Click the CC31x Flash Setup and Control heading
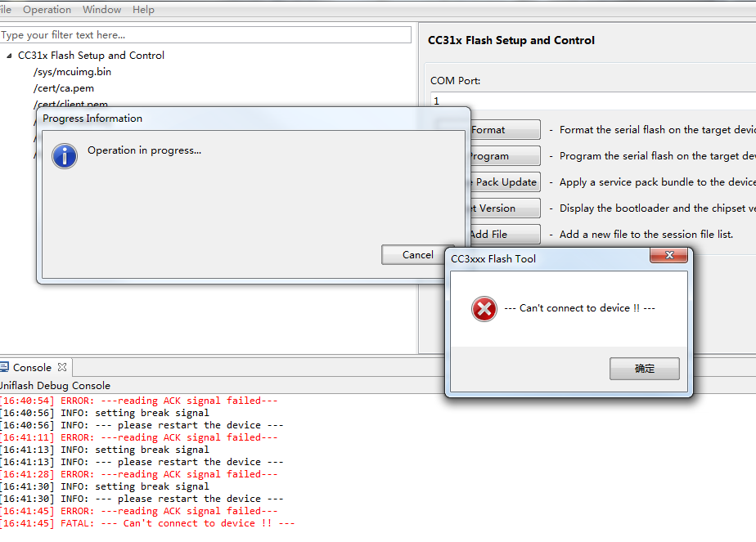This screenshot has width=756, height=542. [511, 41]
